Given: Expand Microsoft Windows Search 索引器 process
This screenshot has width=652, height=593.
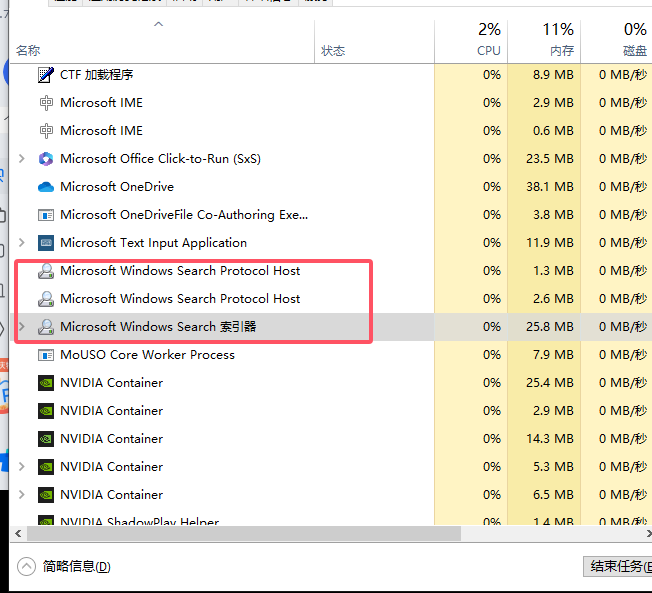Looking at the screenshot, I should (x=22, y=327).
